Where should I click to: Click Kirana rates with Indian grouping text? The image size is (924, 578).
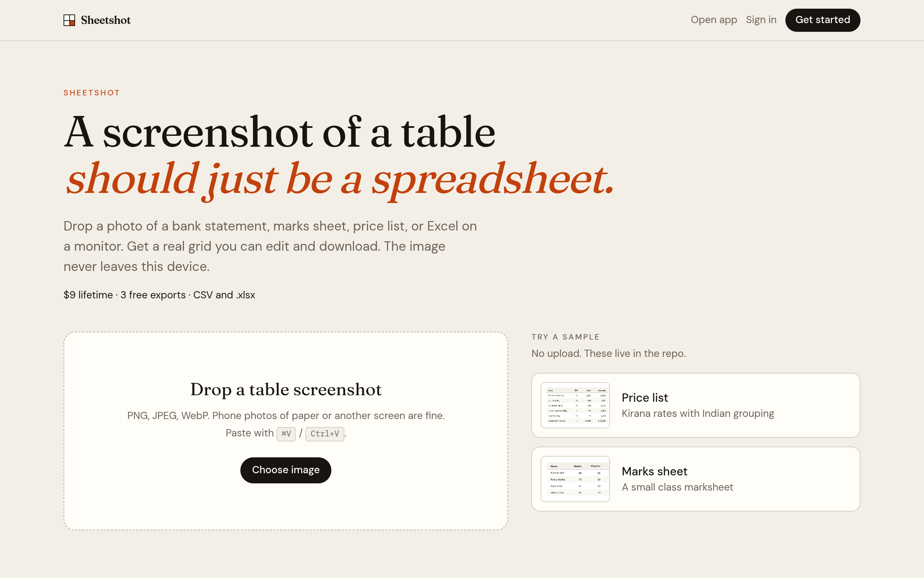pyautogui.click(x=698, y=414)
